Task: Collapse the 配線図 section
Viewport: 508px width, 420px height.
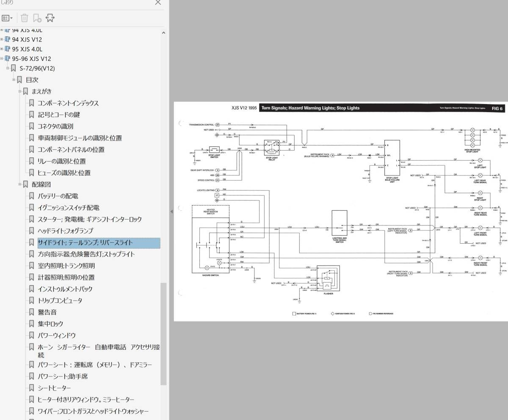Action: point(20,184)
